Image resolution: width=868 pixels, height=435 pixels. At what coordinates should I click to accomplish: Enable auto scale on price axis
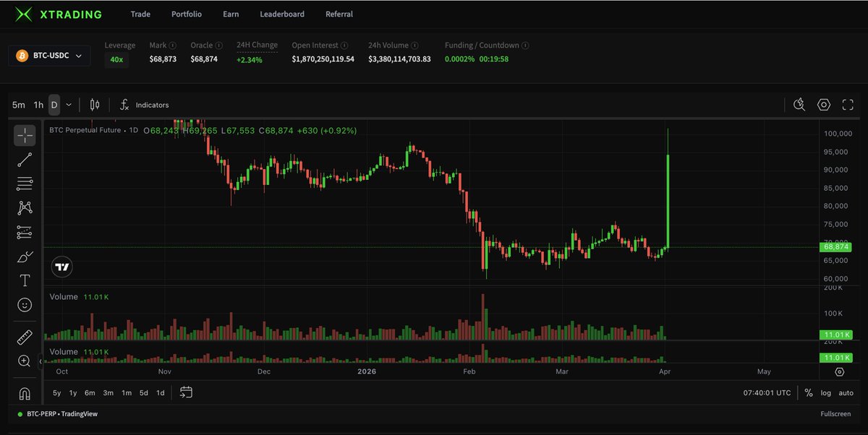(846, 392)
